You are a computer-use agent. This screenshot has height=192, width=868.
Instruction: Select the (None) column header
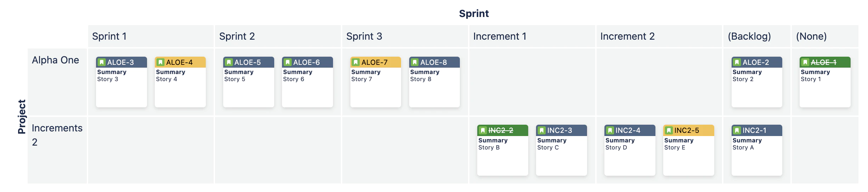pyautogui.click(x=825, y=36)
